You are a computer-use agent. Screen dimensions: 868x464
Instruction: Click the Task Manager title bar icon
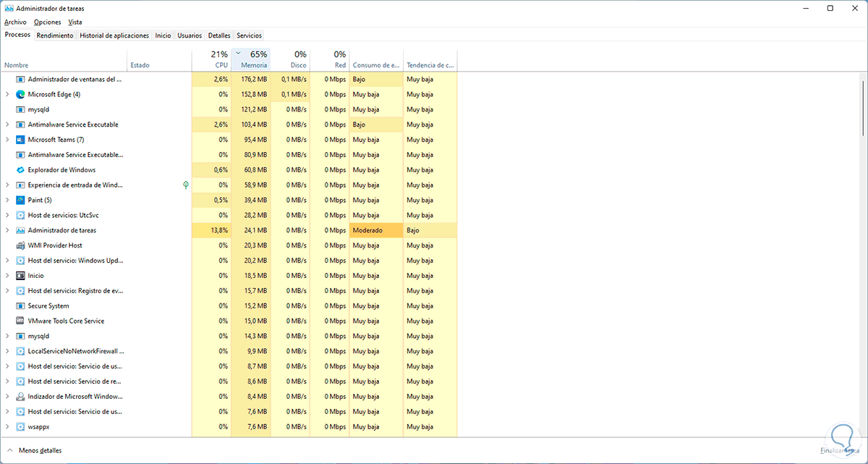click(x=9, y=8)
